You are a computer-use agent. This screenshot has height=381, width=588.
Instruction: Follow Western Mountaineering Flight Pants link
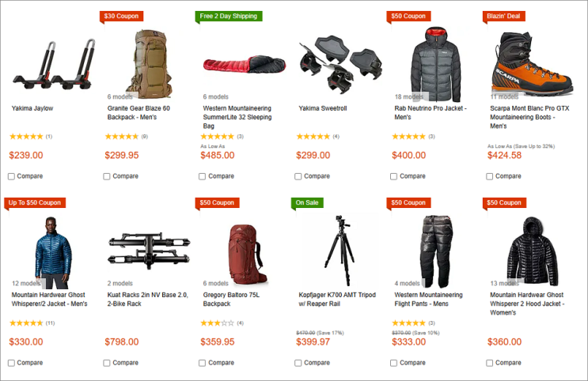coord(428,300)
